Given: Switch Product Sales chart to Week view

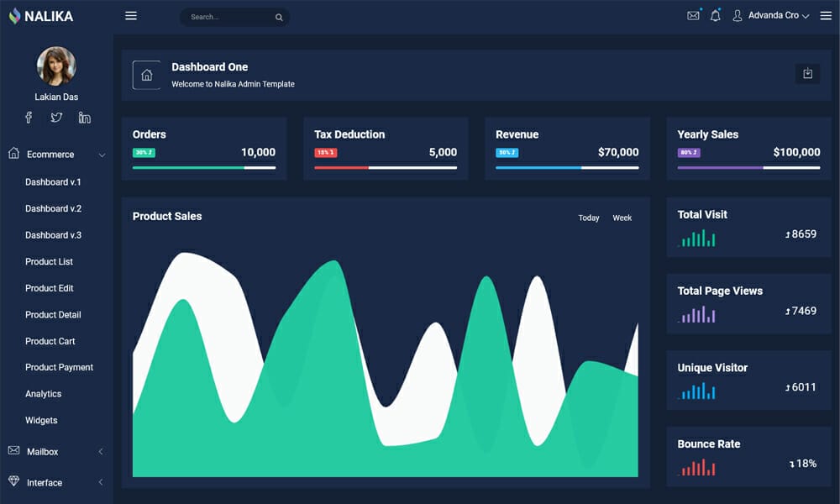Looking at the screenshot, I should [x=622, y=218].
